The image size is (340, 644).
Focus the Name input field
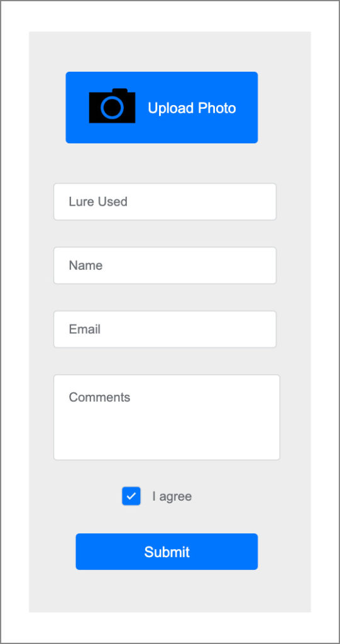pyautogui.click(x=165, y=265)
